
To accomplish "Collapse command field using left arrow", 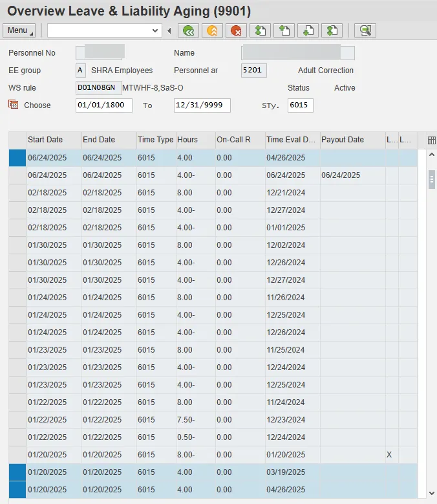I will pos(169,30).
